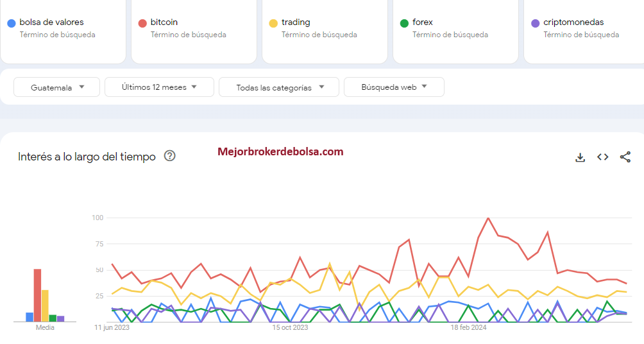
Task: Select the bitcoin search term card
Action: (x=194, y=31)
